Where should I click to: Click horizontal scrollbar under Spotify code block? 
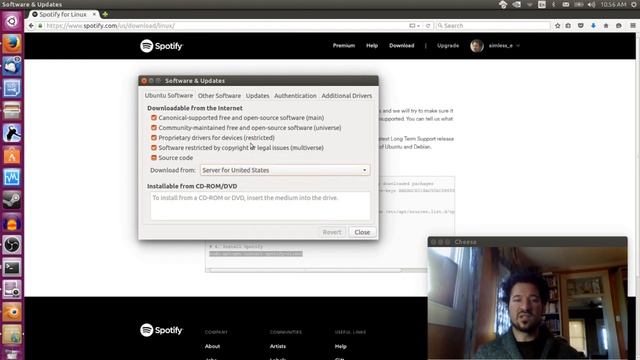pyautogui.click(x=306, y=270)
